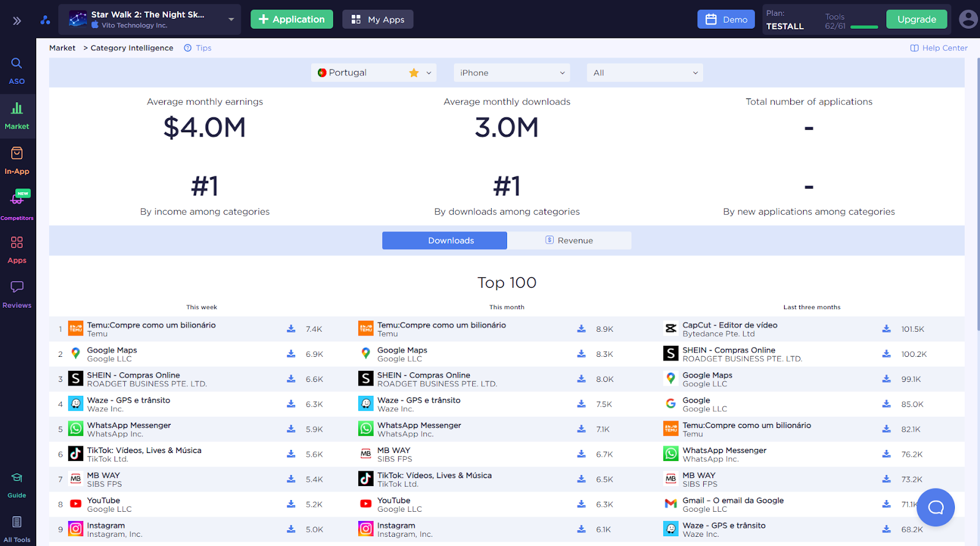Viewport: 980px width, 546px height.
Task: Open Instagram in This week list
Action: coord(106,526)
